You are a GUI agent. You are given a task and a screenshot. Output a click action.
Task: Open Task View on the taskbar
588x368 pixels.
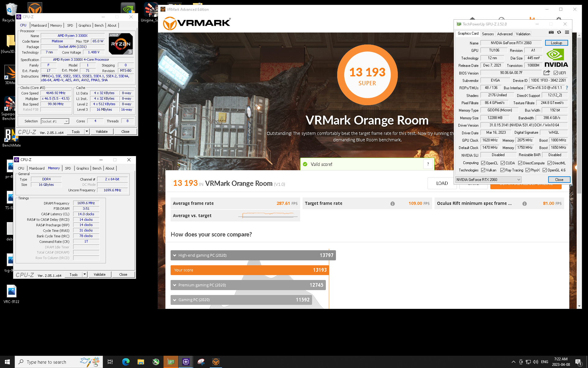[x=110, y=362]
